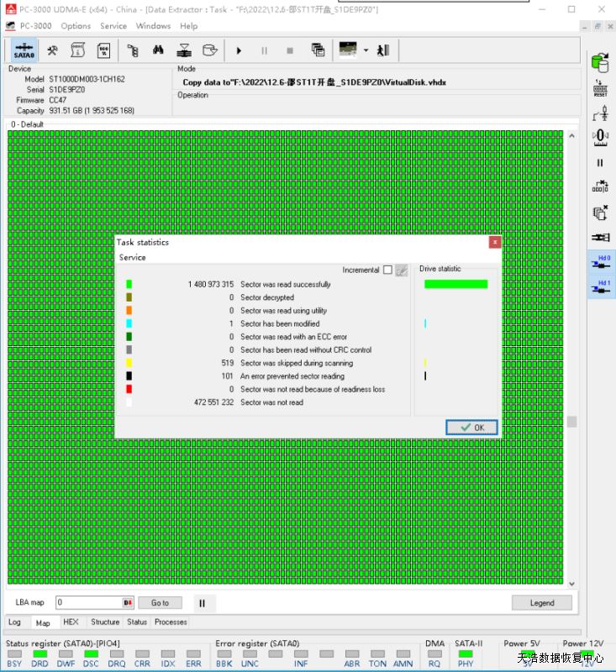
Task: Open the Options menu
Action: pos(76,26)
